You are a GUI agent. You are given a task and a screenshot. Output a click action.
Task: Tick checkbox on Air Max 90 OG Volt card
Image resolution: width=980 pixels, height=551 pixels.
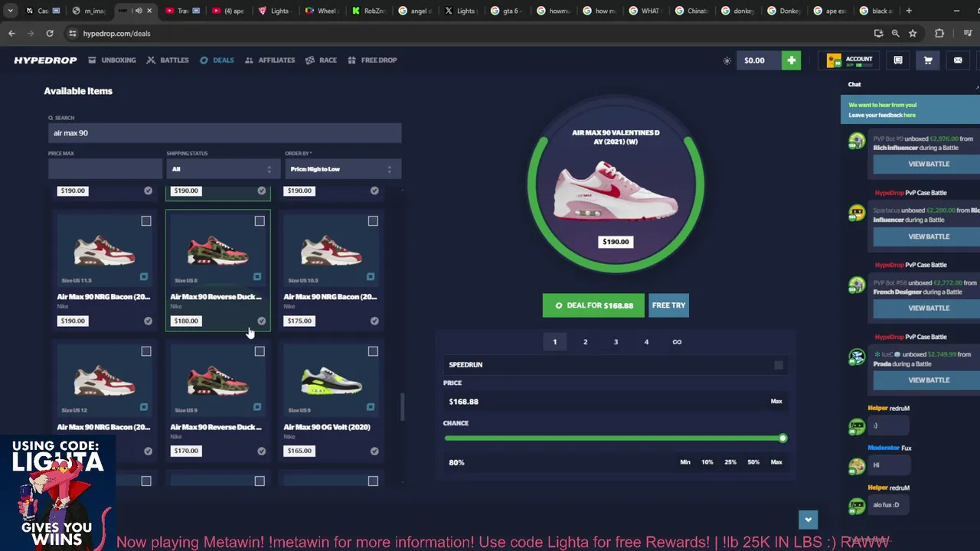[x=373, y=351]
